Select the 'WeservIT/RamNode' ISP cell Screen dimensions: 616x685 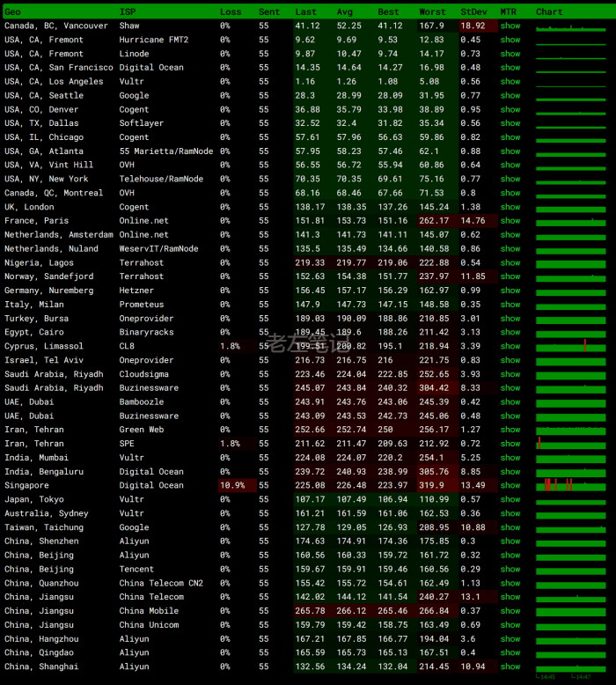[158, 248]
